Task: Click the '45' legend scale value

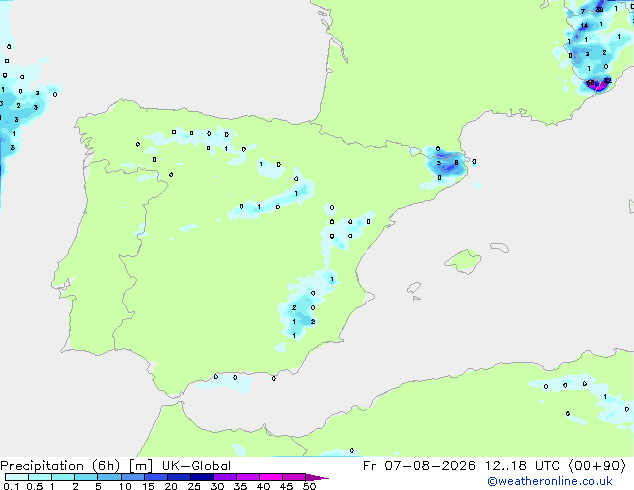Action: point(286,486)
